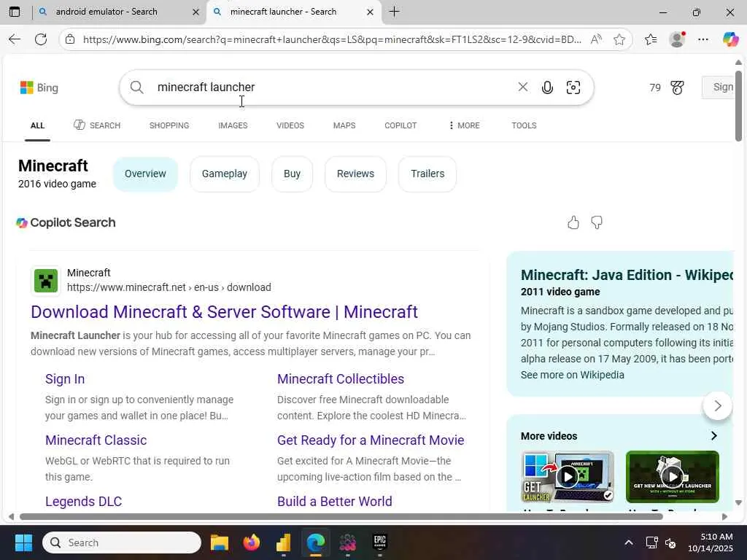Image resolution: width=747 pixels, height=560 pixels.
Task: Show hidden system tray icons
Action: (629, 542)
